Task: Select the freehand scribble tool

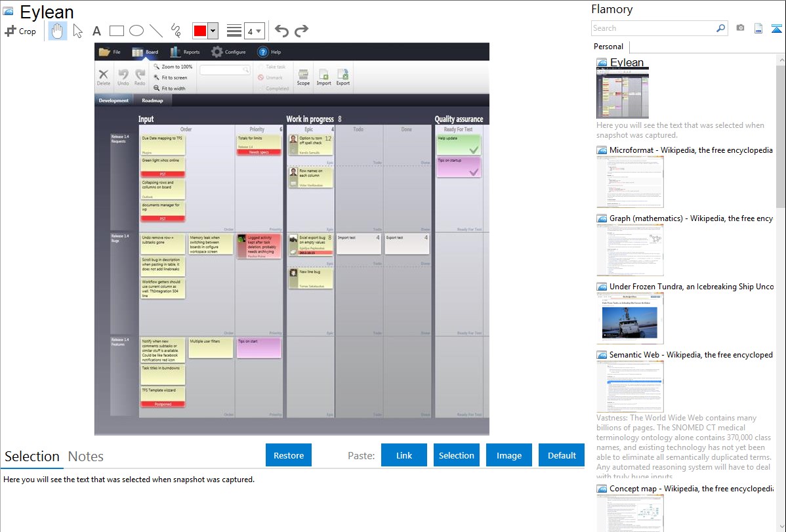Action: (x=176, y=31)
